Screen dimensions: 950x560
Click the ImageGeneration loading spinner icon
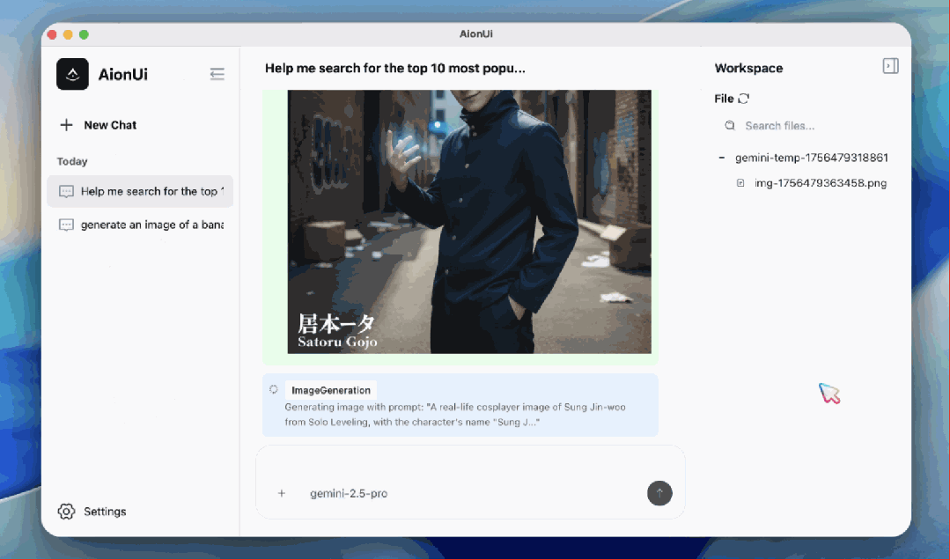coord(274,389)
